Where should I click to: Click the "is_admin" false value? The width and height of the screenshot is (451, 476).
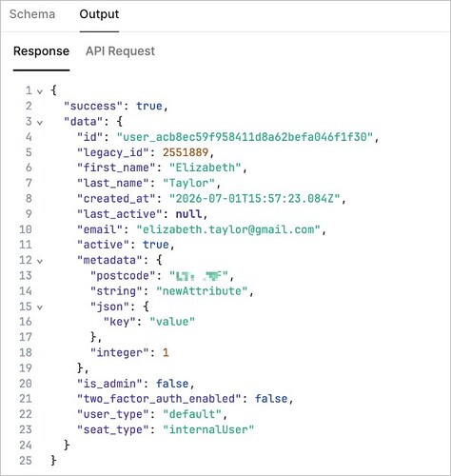[172, 384]
